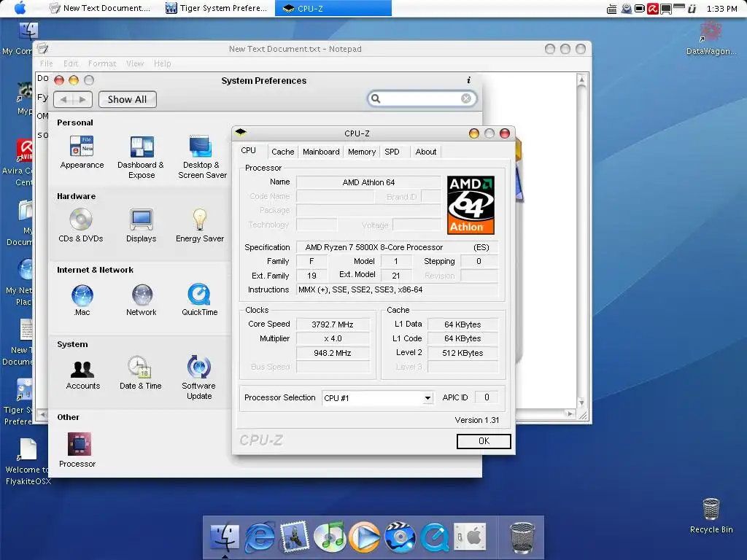
Task: Open the Network preference pane
Action: tap(142, 300)
